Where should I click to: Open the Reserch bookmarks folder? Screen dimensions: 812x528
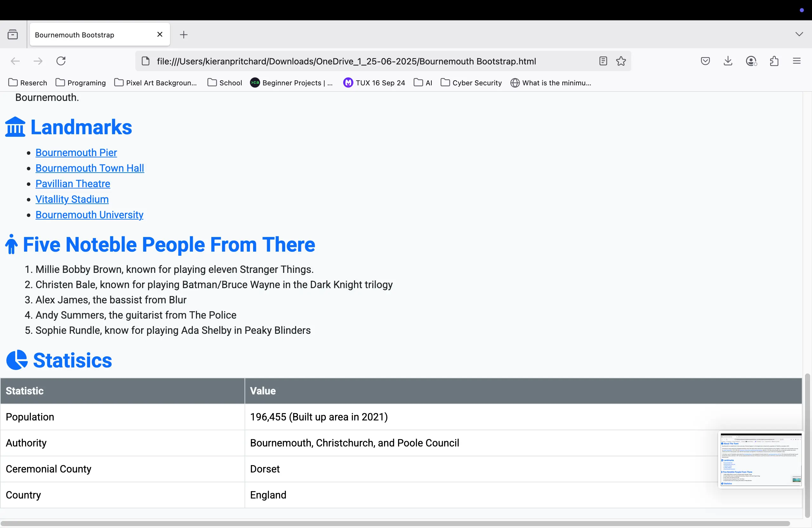[x=28, y=82]
